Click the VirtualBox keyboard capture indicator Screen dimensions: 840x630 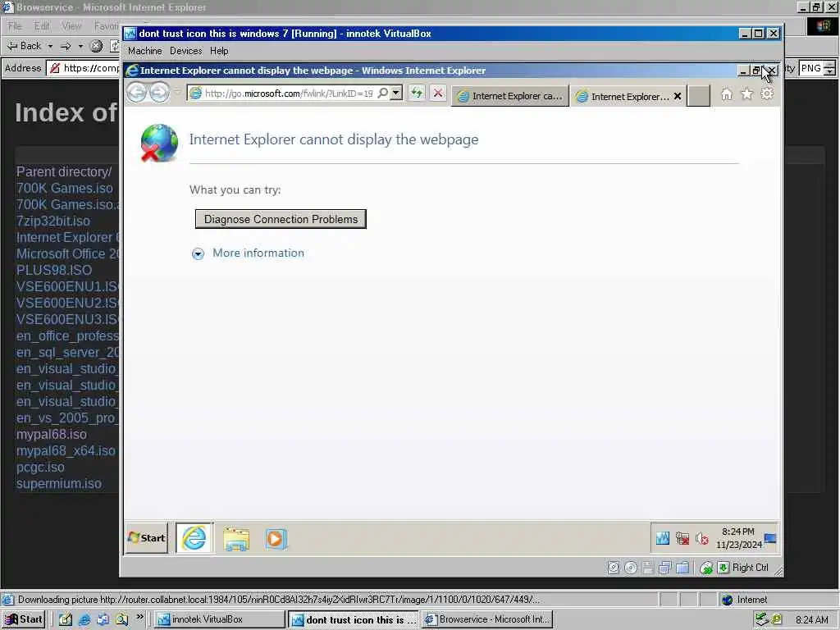[724, 568]
